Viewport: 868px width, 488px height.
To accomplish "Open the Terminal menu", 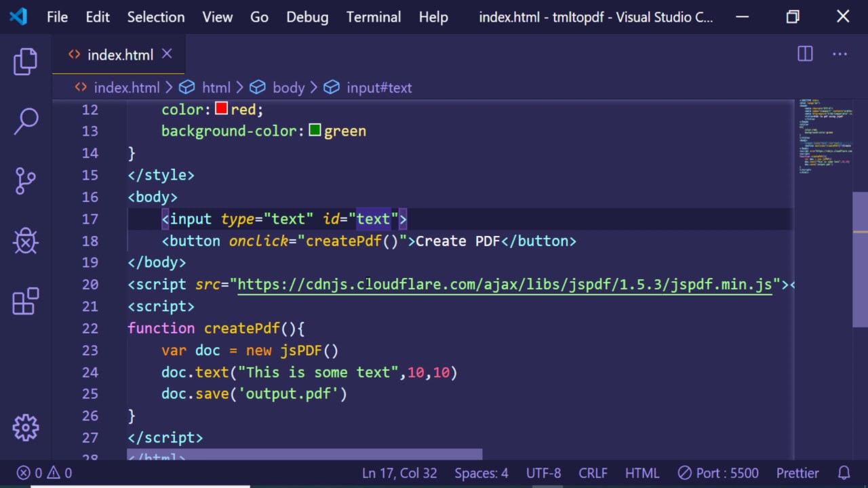I will point(374,17).
